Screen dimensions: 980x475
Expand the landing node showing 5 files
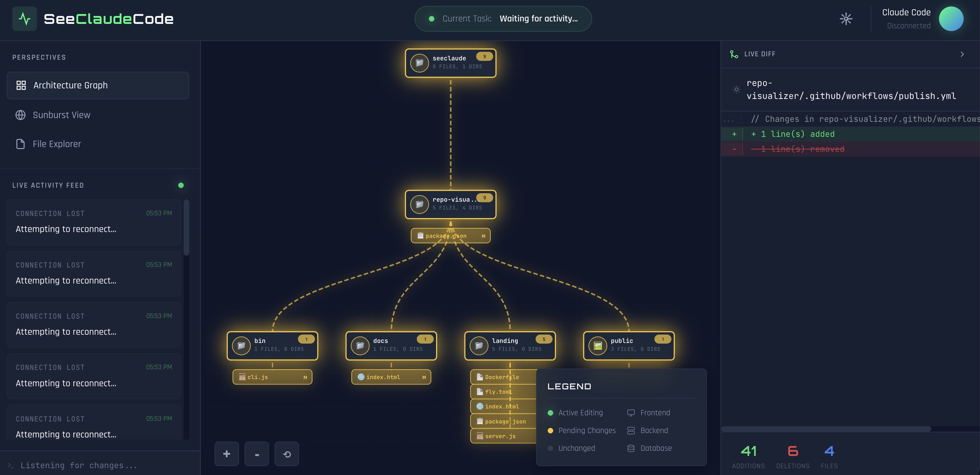point(510,345)
